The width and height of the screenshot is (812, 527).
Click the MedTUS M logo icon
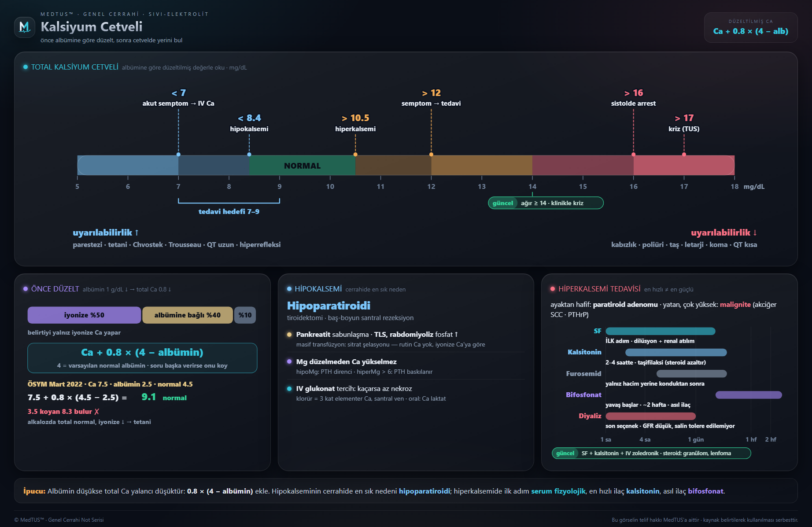point(25,27)
